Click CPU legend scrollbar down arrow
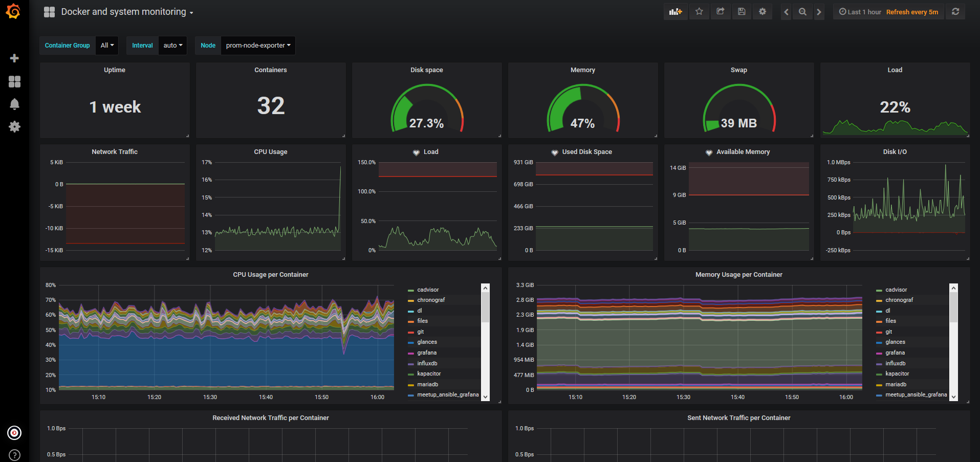The image size is (980, 462). (485, 397)
